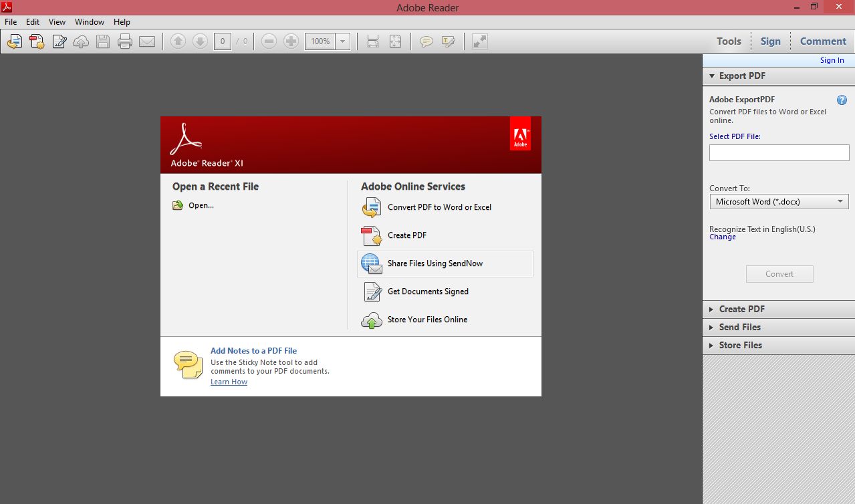The height and width of the screenshot is (504, 855).
Task: Click the upload to cloud toolbar icon
Action: click(81, 41)
